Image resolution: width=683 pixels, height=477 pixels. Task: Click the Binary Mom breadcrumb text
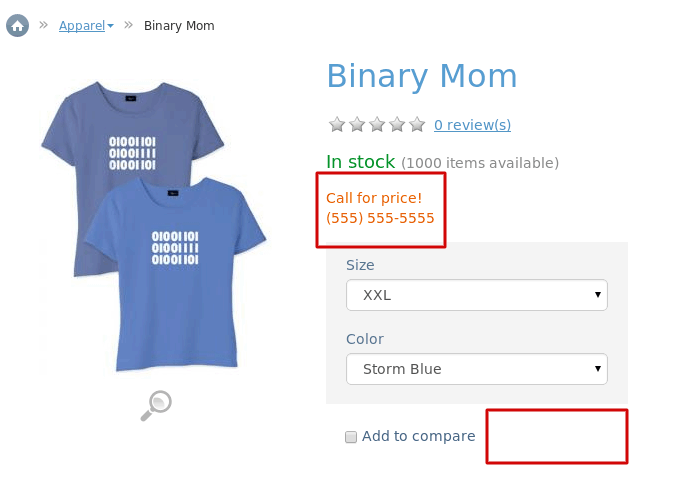click(179, 26)
